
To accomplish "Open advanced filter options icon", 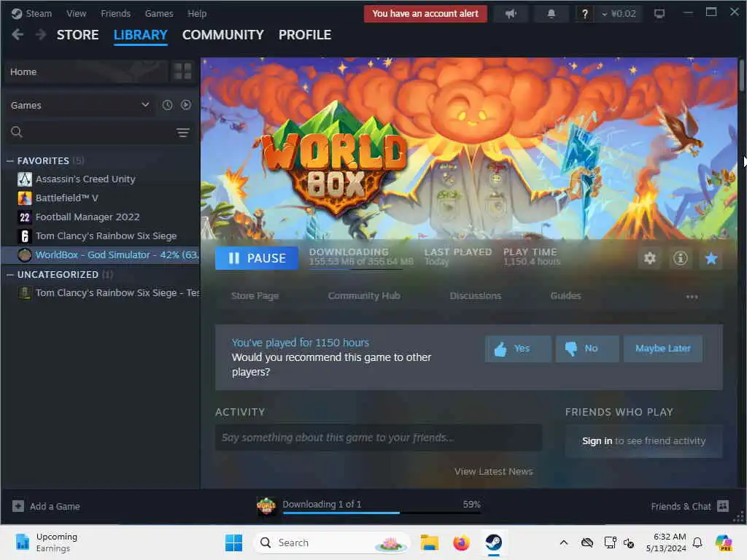I will click(183, 133).
